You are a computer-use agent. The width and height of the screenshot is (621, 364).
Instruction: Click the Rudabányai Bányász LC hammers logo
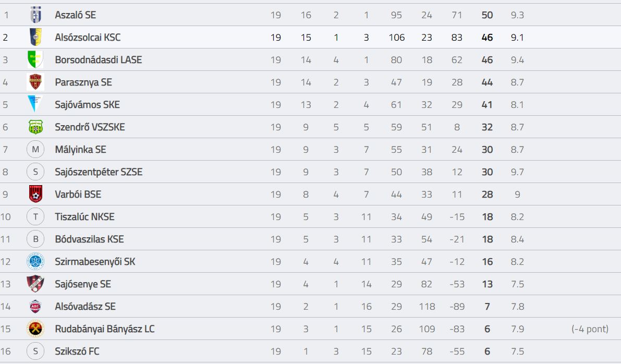35,329
